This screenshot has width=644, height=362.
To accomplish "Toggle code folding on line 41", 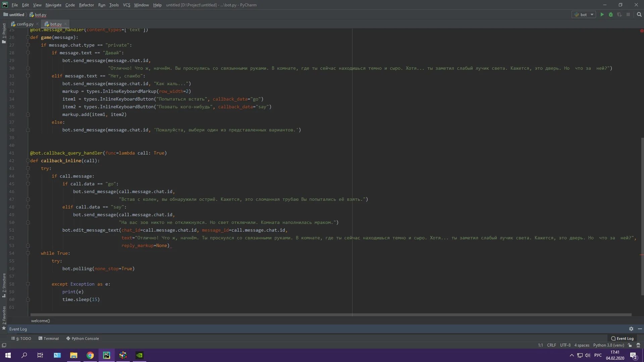I will [x=28, y=153].
